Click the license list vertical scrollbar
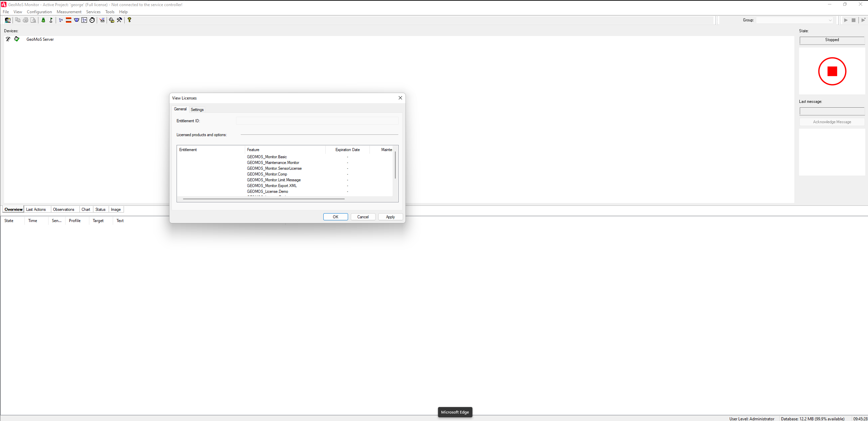Screen dimensions: 868x421 [395, 165]
